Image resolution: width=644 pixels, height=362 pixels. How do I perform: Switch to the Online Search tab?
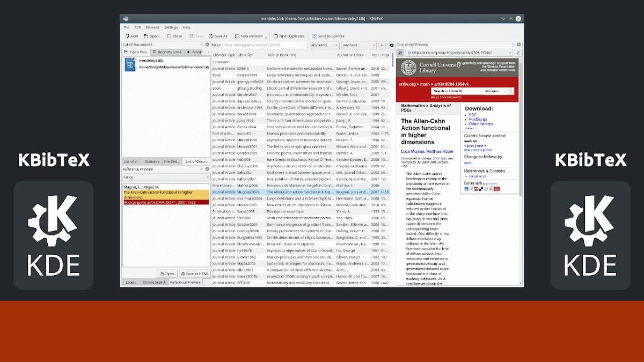[155, 282]
